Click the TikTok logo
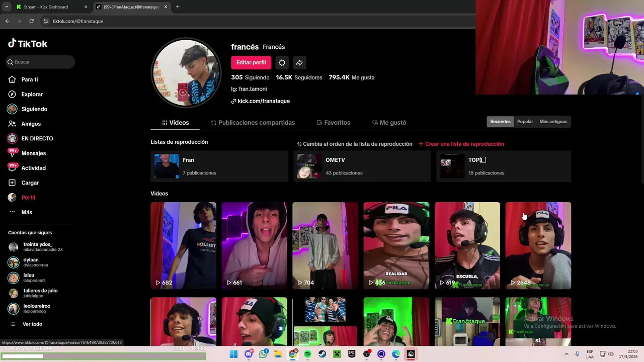 28,44
